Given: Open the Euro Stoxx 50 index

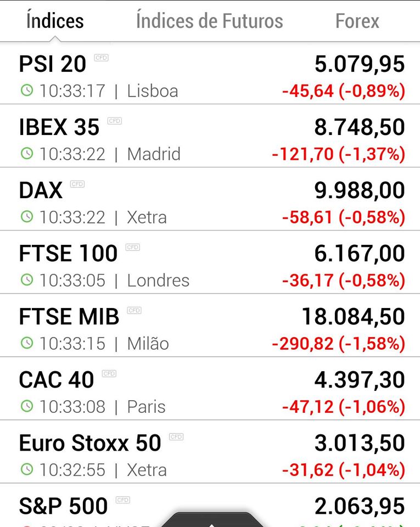Looking at the screenshot, I should click(210, 452).
